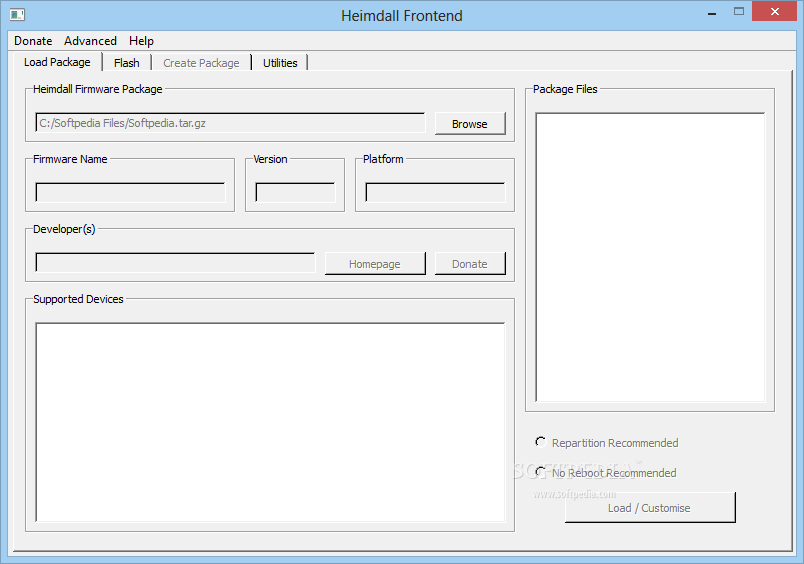Click the Load / Customise button
Screen dimensions: 804x564
[650, 508]
